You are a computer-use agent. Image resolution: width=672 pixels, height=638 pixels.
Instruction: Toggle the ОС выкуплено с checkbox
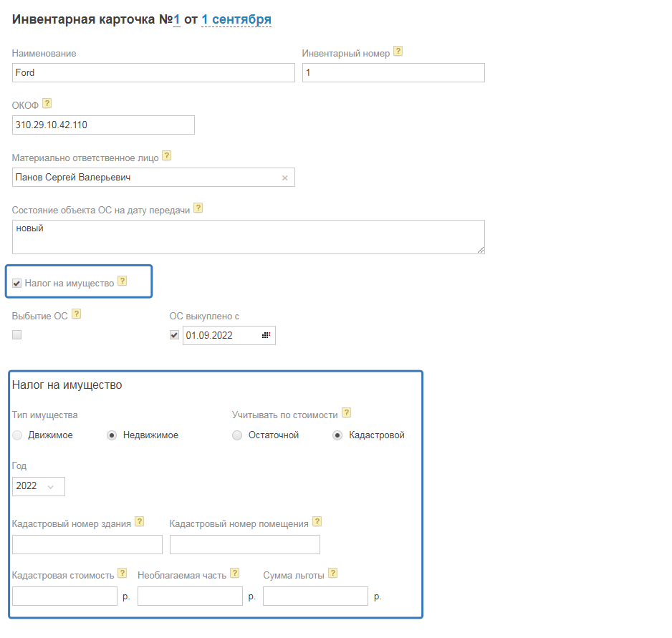(174, 334)
